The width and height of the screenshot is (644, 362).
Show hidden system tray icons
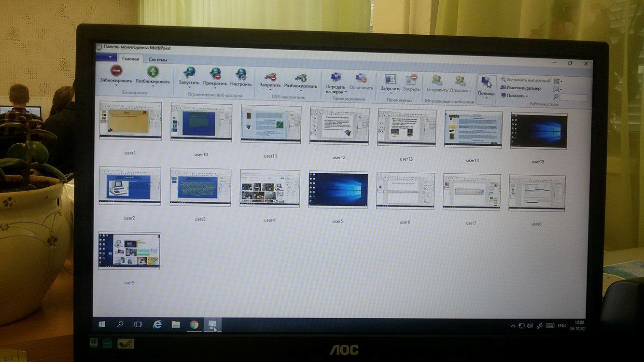(513, 326)
